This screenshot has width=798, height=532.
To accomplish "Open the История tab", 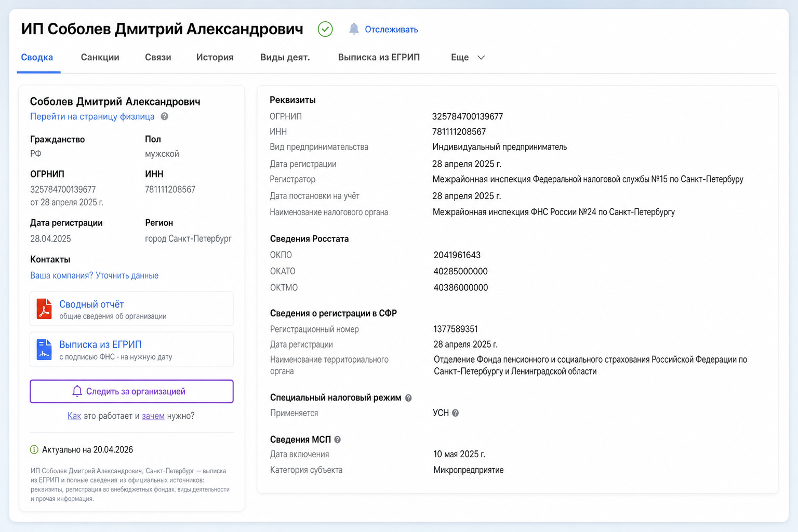I will [215, 57].
